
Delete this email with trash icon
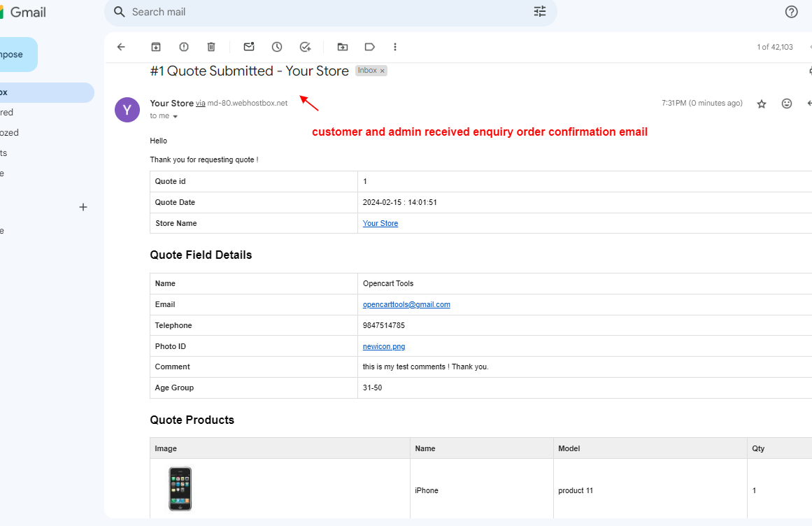[211, 47]
